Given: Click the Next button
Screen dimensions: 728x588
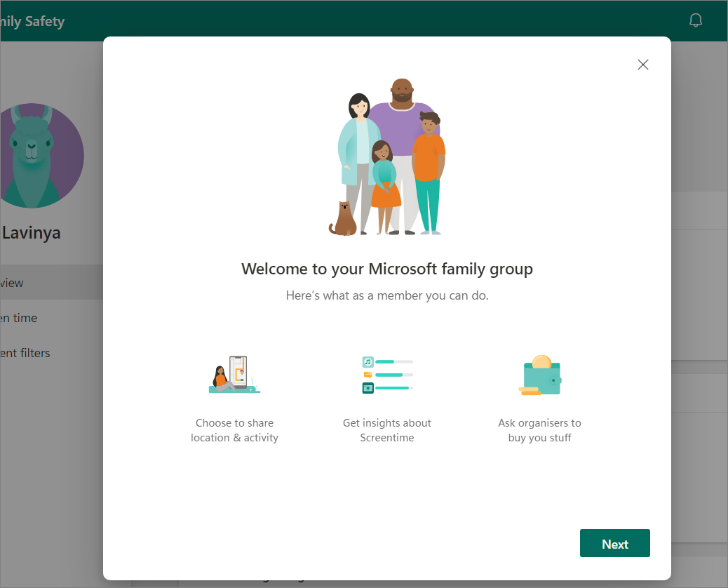Looking at the screenshot, I should coord(614,543).
